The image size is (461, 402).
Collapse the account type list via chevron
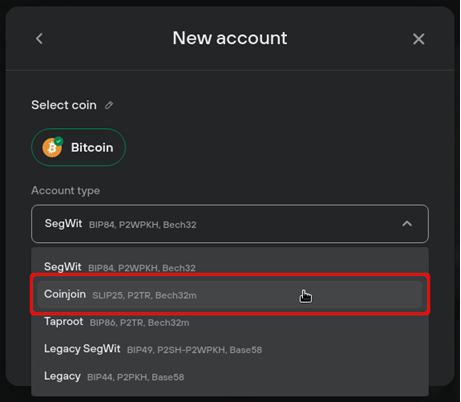coord(407,224)
